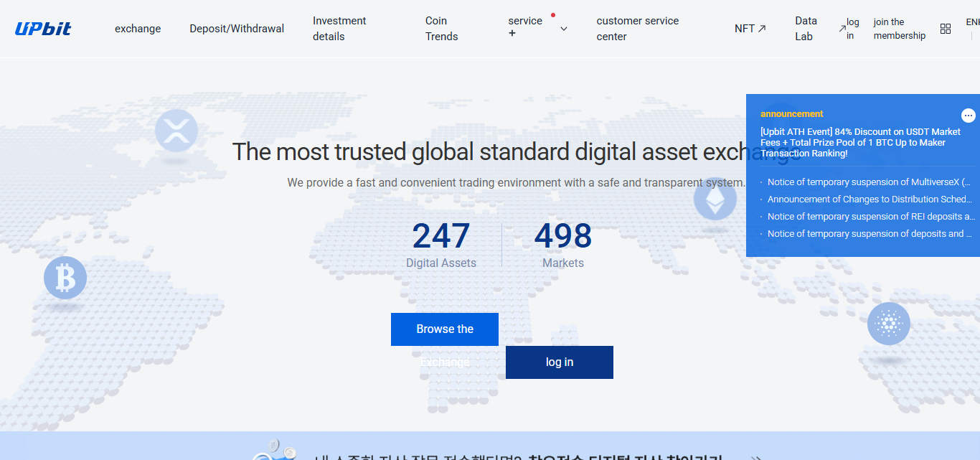This screenshot has height=460, width=980.
Task: Click join the membership link
Action: pyautogui.click(x=900, y=29)
